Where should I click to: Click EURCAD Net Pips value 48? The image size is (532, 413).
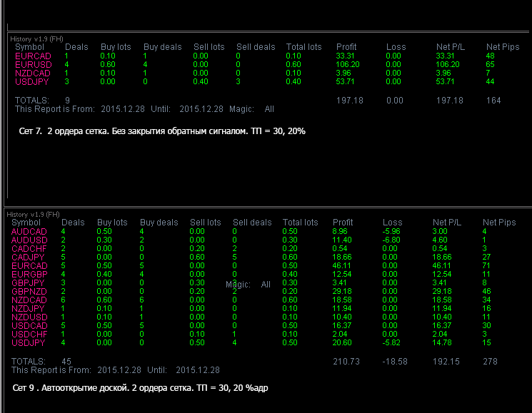coord(490,56)
